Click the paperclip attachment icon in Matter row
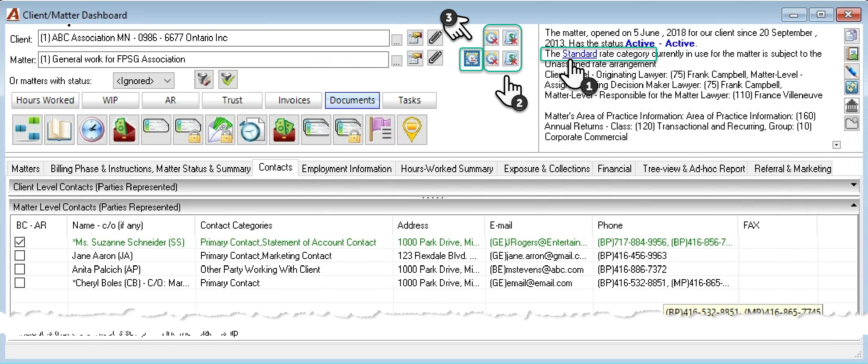 [435, 58]
